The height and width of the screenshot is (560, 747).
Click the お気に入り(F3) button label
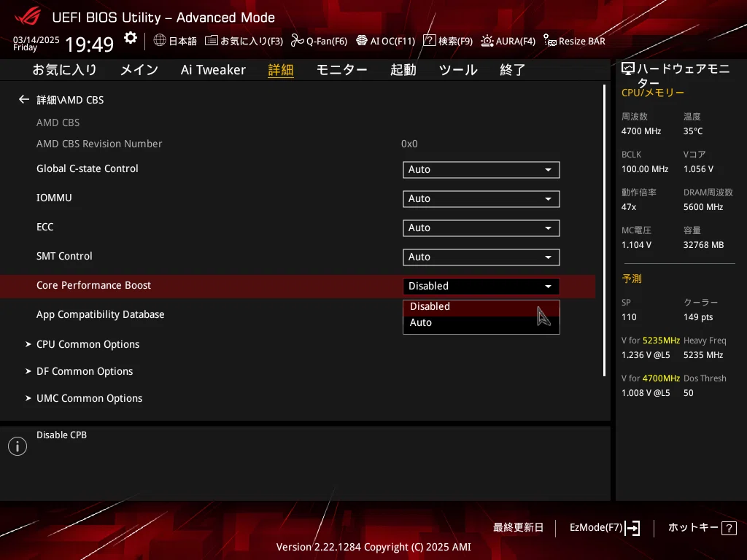(252, 41)
